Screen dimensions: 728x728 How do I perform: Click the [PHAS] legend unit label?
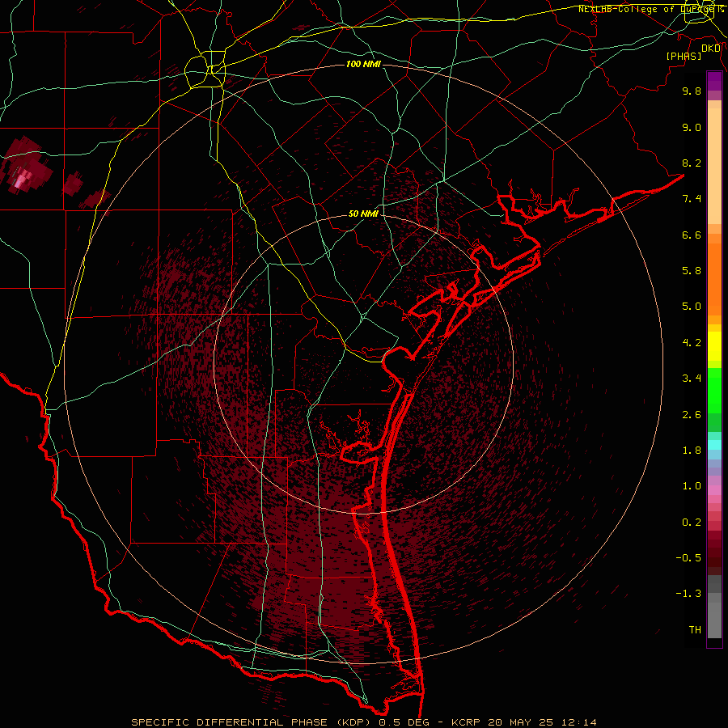684,56
